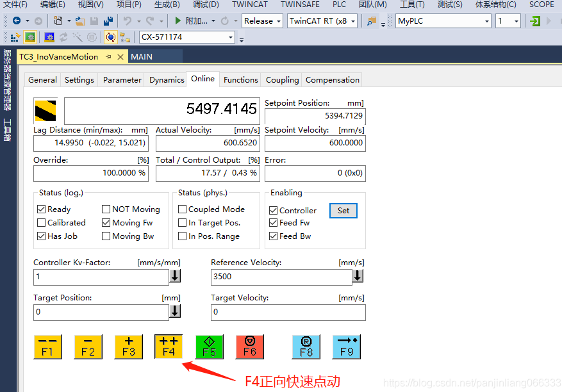The width and height of the screenshot is (562, 392).
Task: Toggle the Free Run highlighted icon
Action: pos(111,37)
